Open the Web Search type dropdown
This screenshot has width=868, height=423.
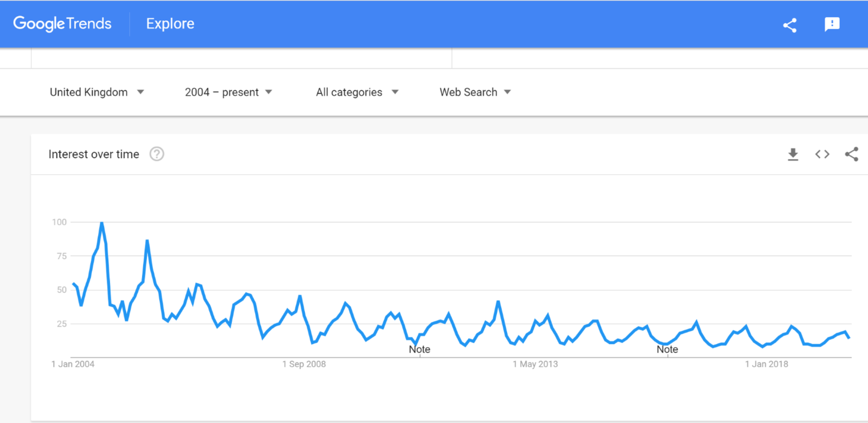tap(475, 92)
